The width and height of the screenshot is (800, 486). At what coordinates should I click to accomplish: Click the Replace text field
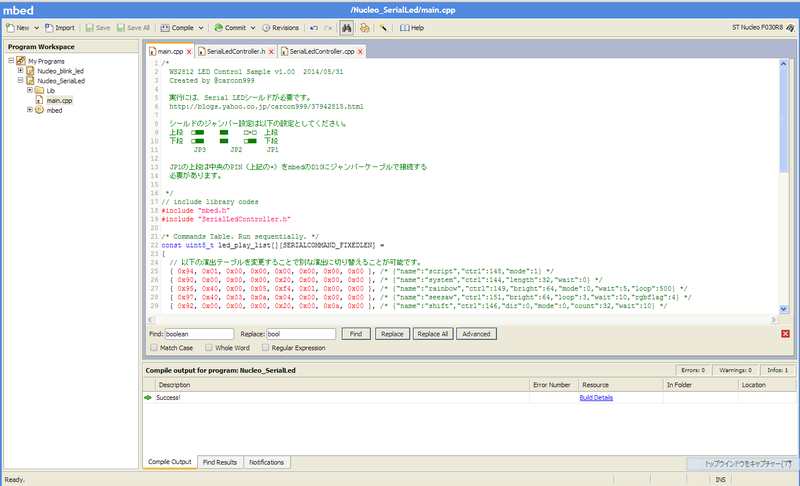301,334
